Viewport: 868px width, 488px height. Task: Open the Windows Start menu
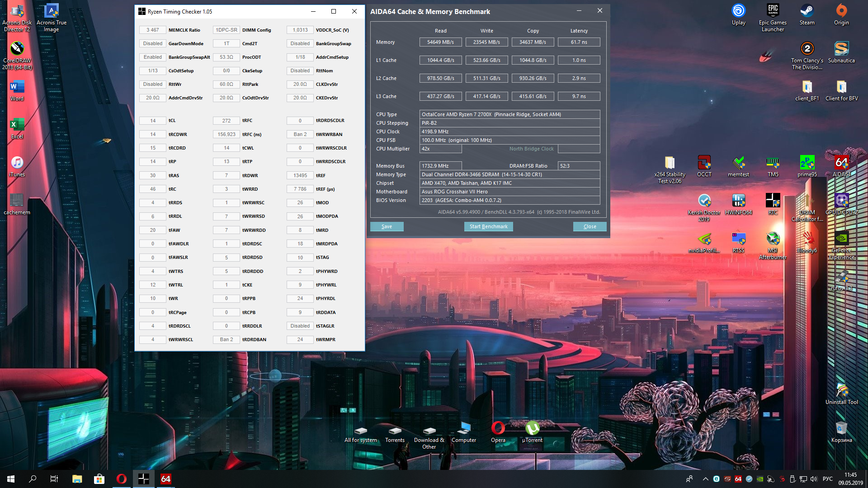click(11, 479)
